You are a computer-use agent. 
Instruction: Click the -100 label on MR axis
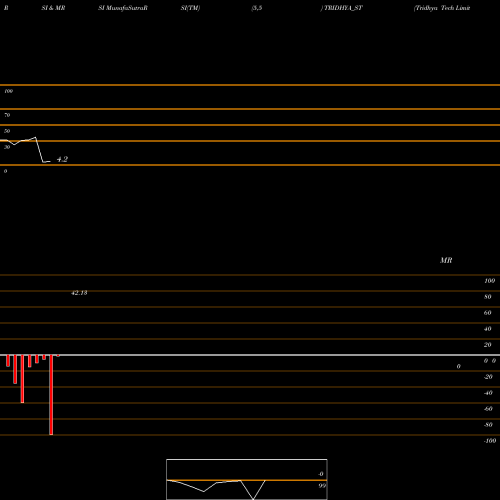click(490, 441)
